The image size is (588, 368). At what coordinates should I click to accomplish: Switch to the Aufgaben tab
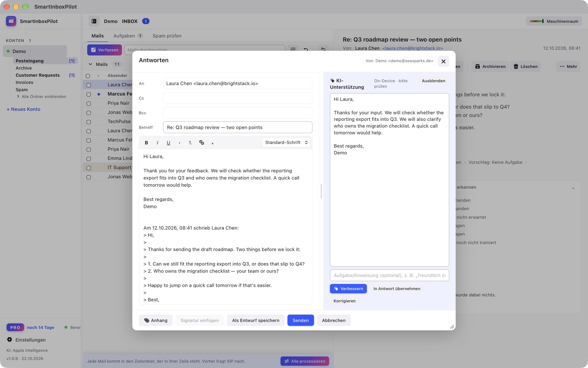tap(128, 36)
